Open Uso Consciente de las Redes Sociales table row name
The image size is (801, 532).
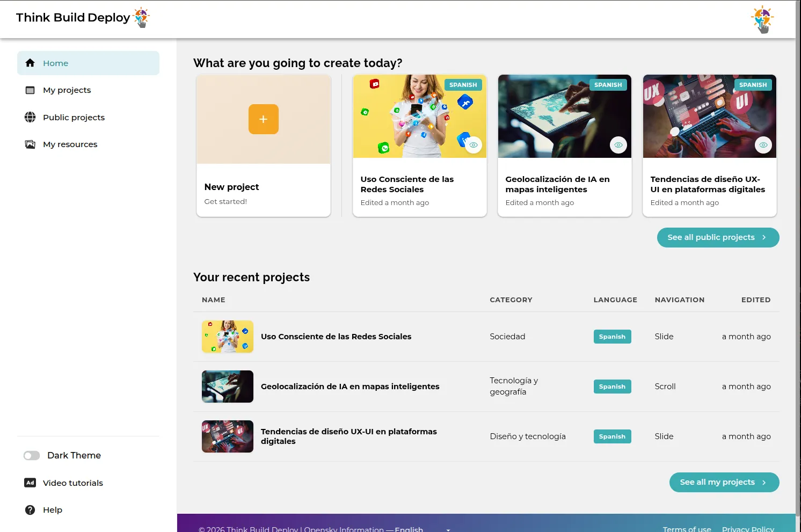[x=336, y=337]
